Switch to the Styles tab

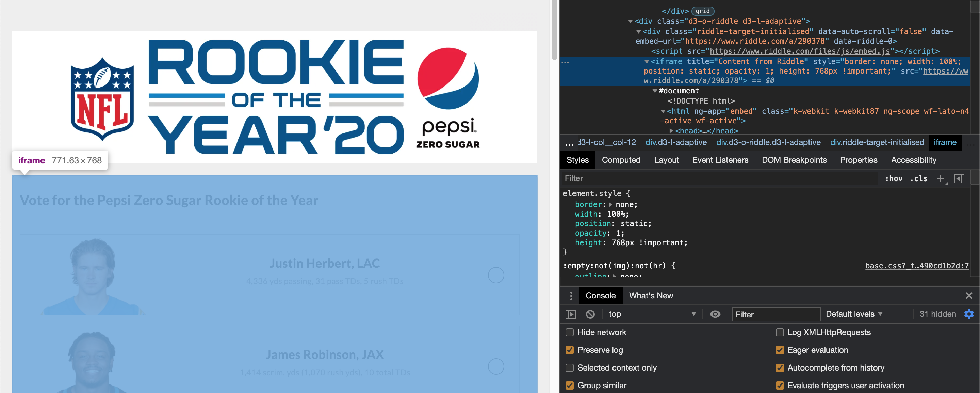(x=577, y=160)
